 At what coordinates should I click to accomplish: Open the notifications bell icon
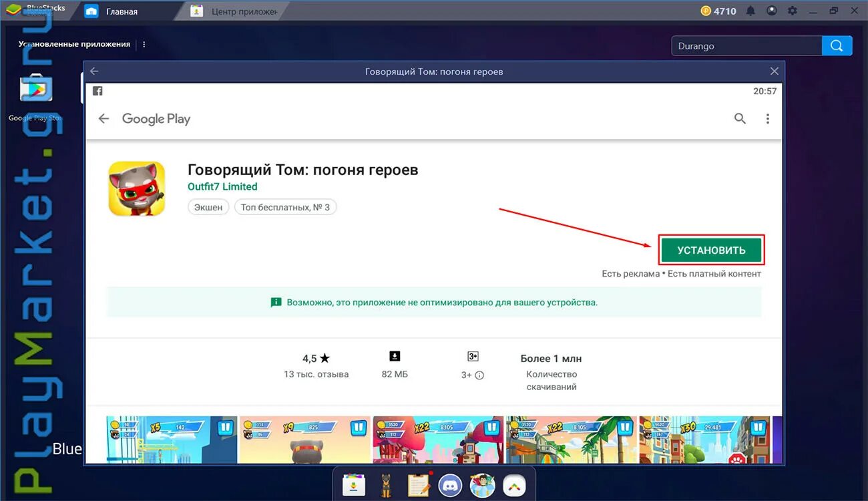point(751,11)
